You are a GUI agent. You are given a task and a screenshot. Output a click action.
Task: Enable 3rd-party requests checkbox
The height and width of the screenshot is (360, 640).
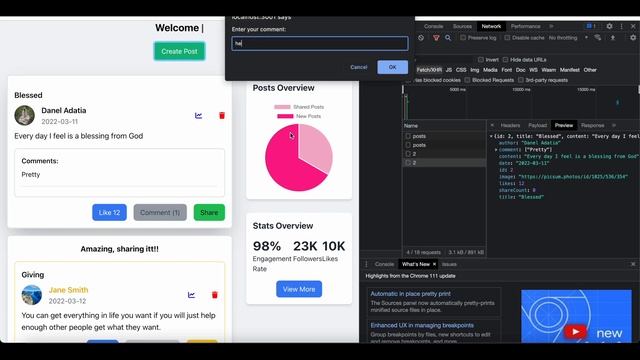pyautogui.click(x=520, y=80)
